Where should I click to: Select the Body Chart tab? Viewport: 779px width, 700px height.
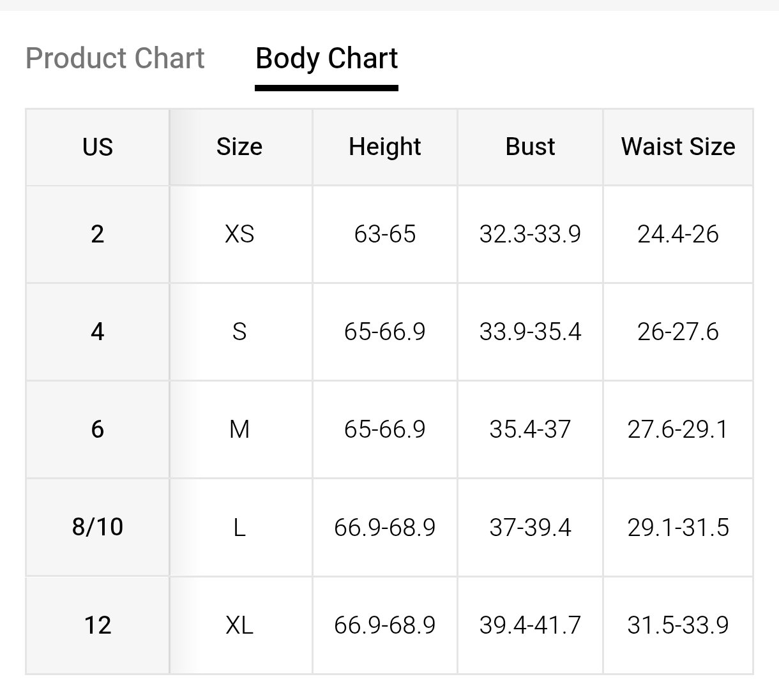[326, 58]
